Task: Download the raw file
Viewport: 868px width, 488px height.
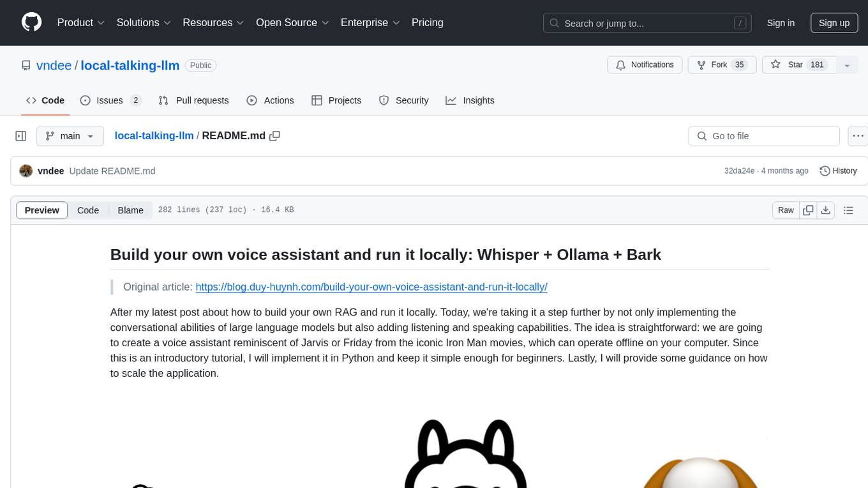Action: click(826, 210)
